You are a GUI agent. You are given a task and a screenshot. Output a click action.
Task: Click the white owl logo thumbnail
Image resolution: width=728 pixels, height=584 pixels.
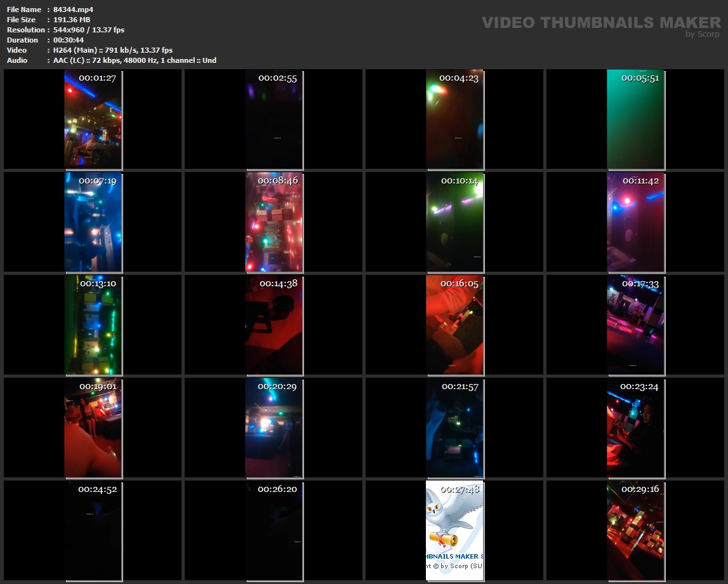coord(454,531)
